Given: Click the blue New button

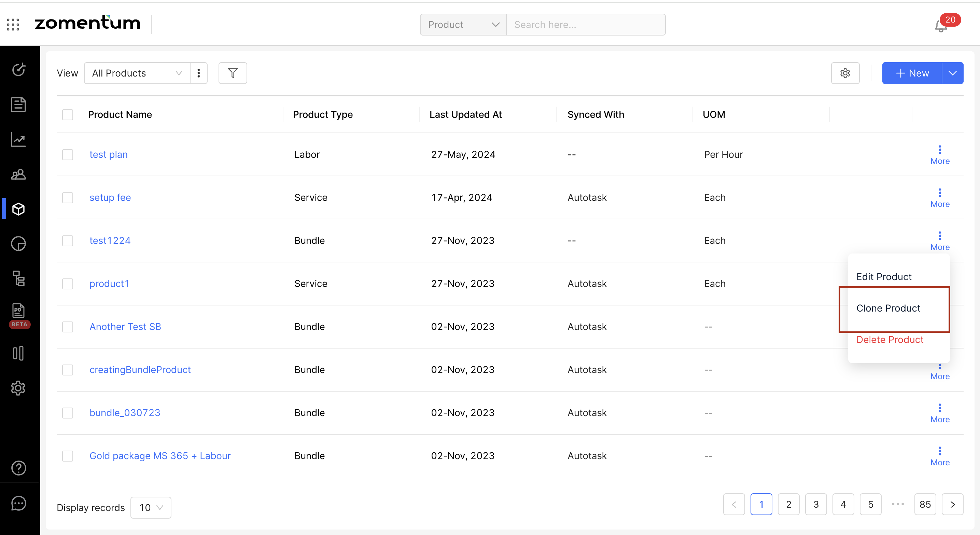Looking at the screenshot, I should (912, 73).
